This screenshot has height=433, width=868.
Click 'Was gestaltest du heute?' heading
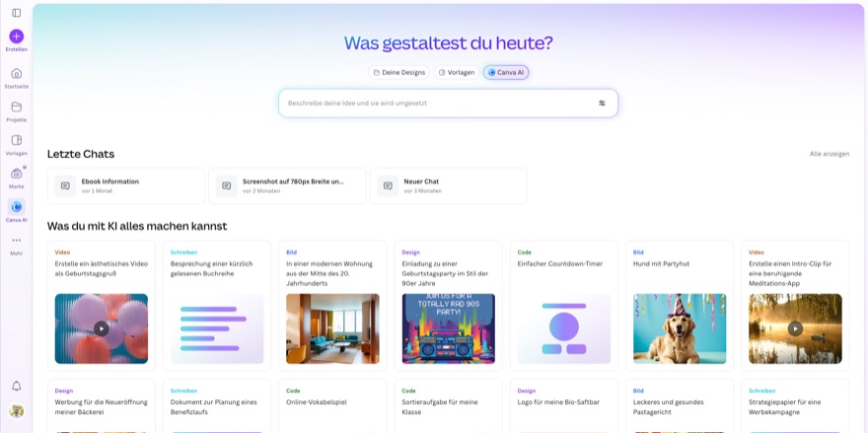pyautogui.click(x=449, y=43)
